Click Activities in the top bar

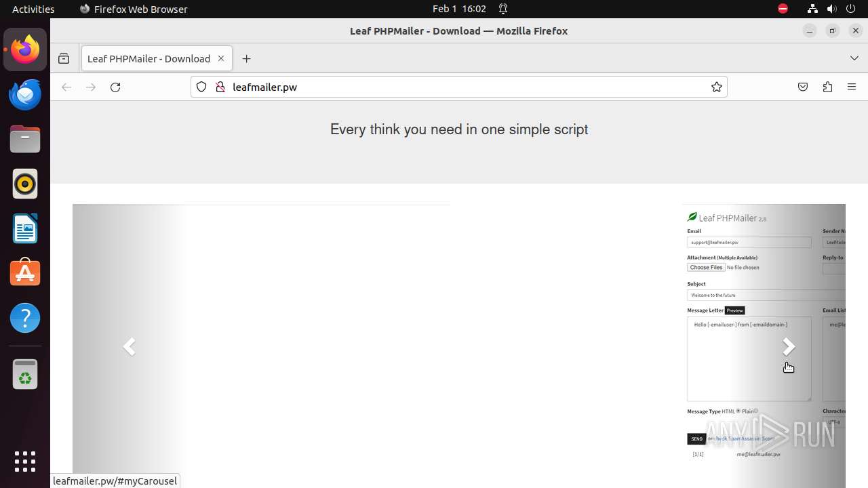click(x=33, y=9)
